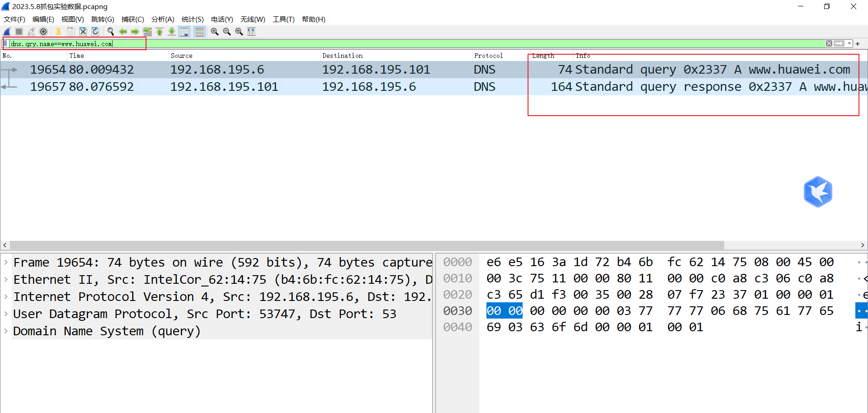This screenshot has width=868, height=413.
Task: Expand the Frame 19654 tree node
Action: 6,262
